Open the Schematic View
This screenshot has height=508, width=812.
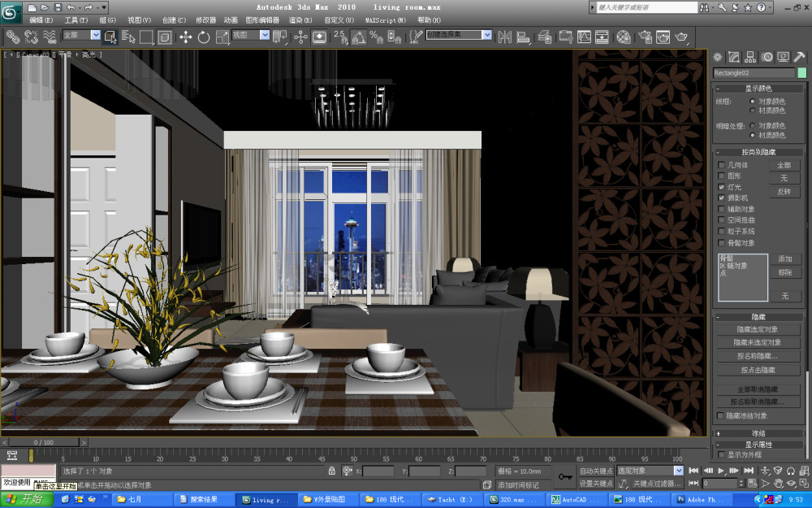point(602,37)
